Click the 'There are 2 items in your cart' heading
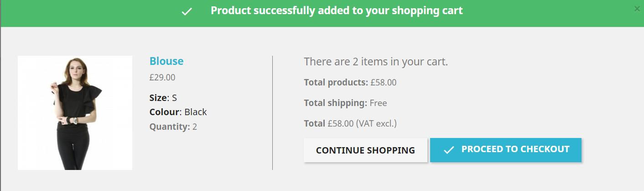The width and height of the screenshot is (644, 191). click(376, 62)
